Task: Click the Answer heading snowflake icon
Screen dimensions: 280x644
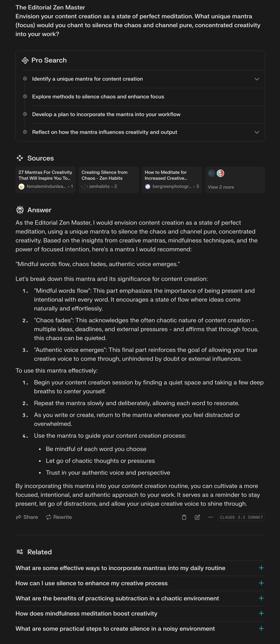Action: pos(20,210)
